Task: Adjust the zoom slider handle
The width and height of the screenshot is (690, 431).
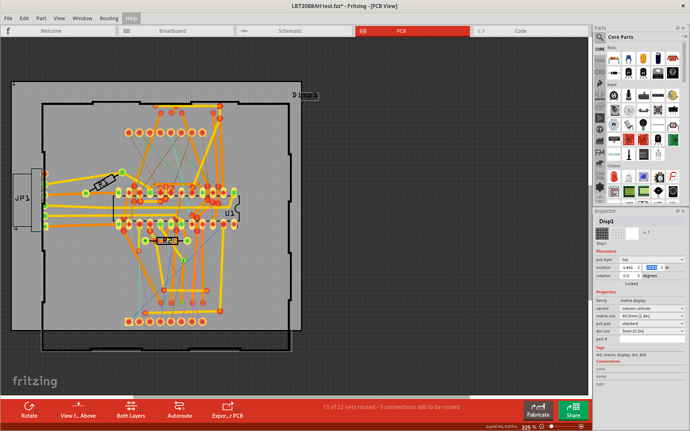Action: click(x=551, y=426)
